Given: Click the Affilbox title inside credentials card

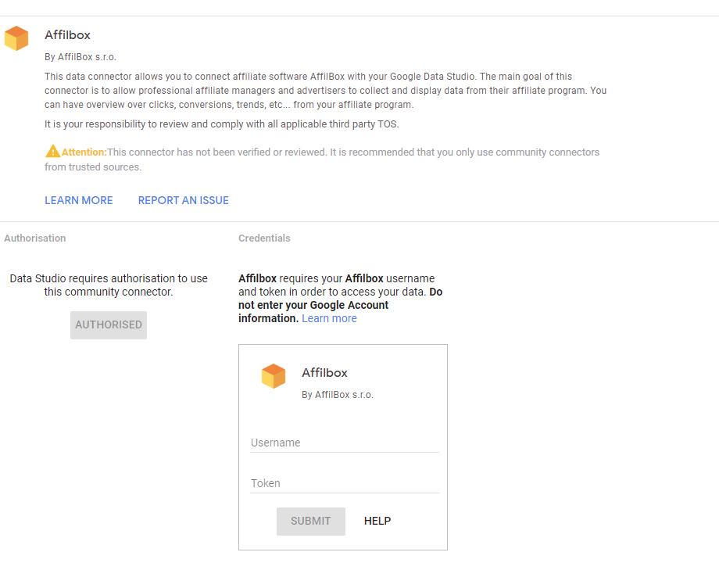Looking at the screenshot, I should (x=324, y=373).
